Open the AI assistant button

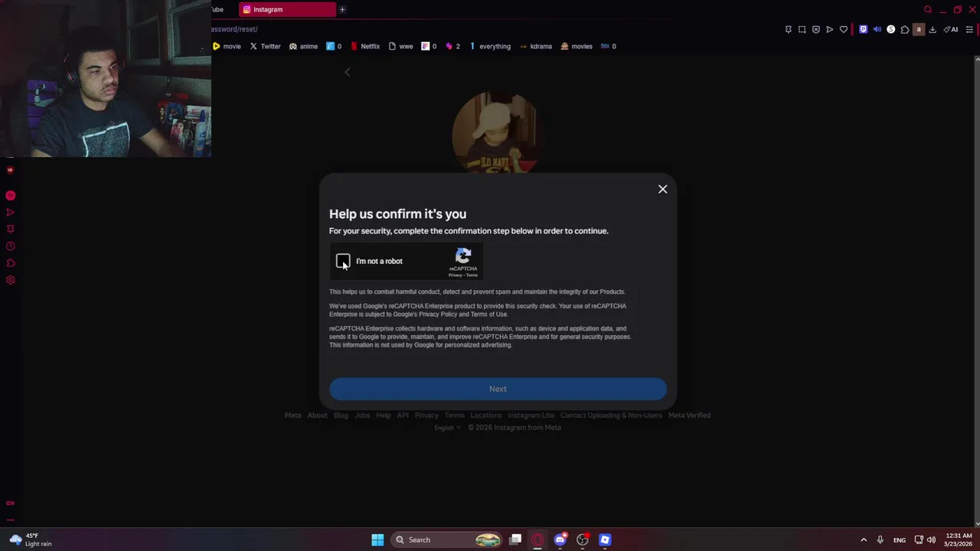pyautogui.click(x=951, y=29)
